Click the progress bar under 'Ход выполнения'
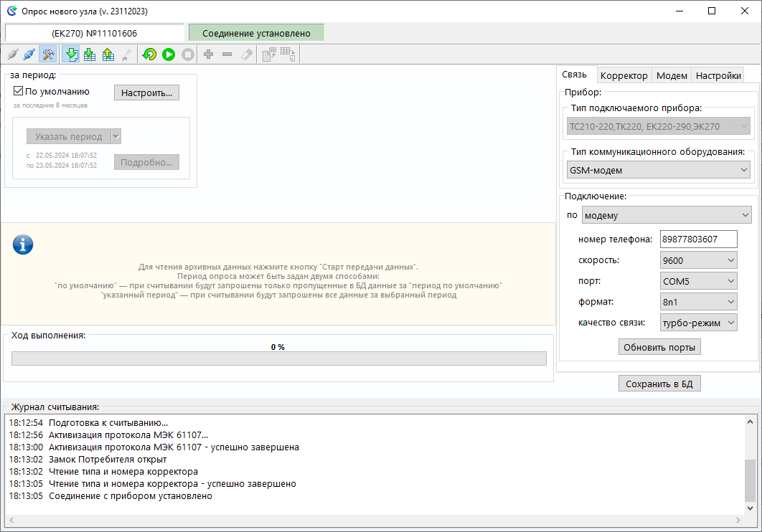This screenshot has width=762, height=532. [x=279, y=358]
